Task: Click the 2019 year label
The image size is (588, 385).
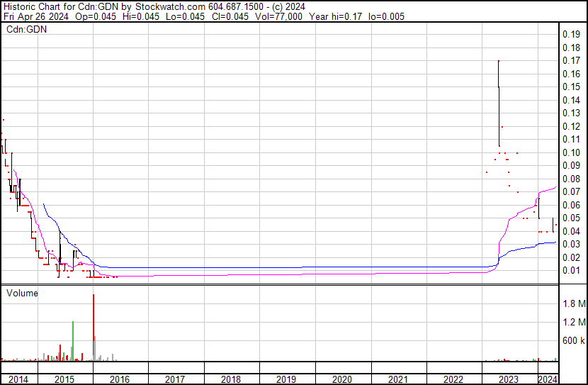Action: point(285,379)
